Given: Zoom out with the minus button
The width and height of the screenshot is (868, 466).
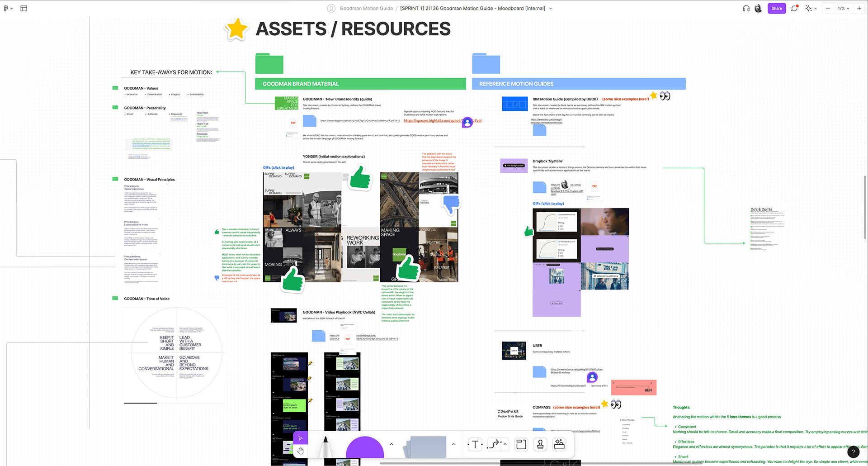Looking at the screenshot, I should [x=828, y=8].
